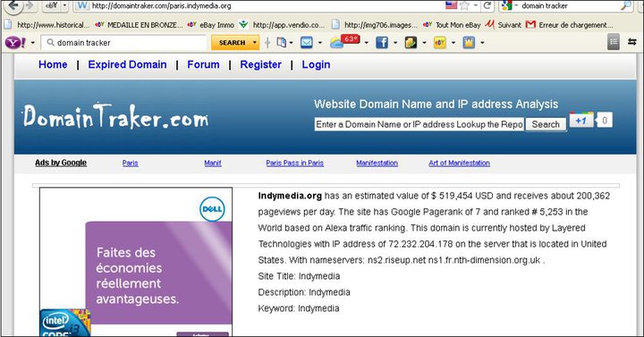This screenshot has width=644, height=337.
Task: Expand the weather widget dropdown arrow
Action: tap(367, 42)
